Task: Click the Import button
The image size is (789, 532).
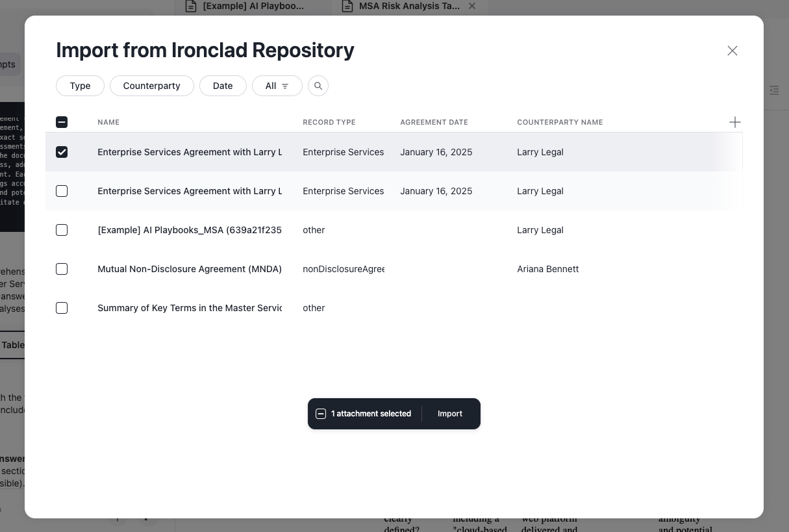Action: tap(450, 414)
